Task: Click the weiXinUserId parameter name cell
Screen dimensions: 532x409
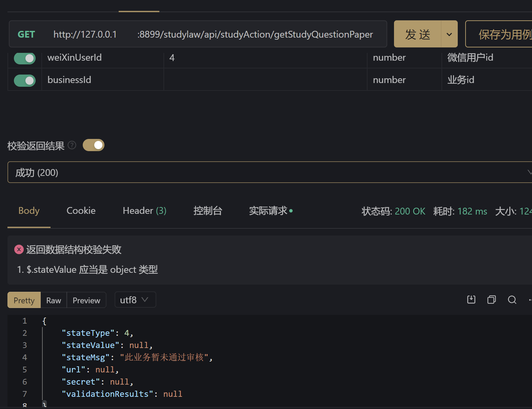Action: (x=103, y=58)
